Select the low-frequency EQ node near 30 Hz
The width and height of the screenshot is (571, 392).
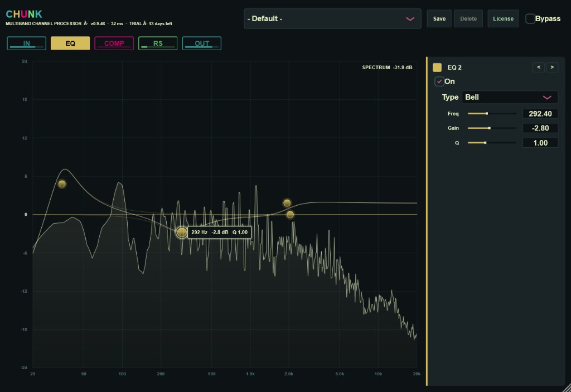pos(62,184)
